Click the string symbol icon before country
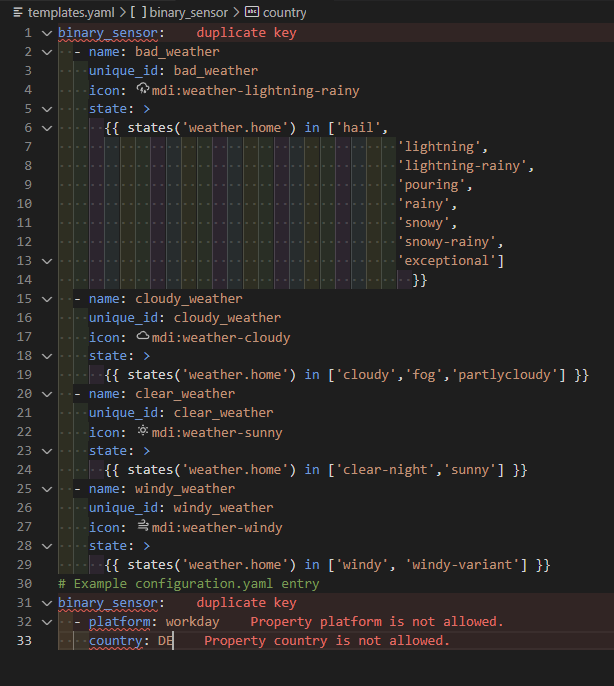Image resolution: width=614 pixels, height=686 pixels. [x=251, y=13]
